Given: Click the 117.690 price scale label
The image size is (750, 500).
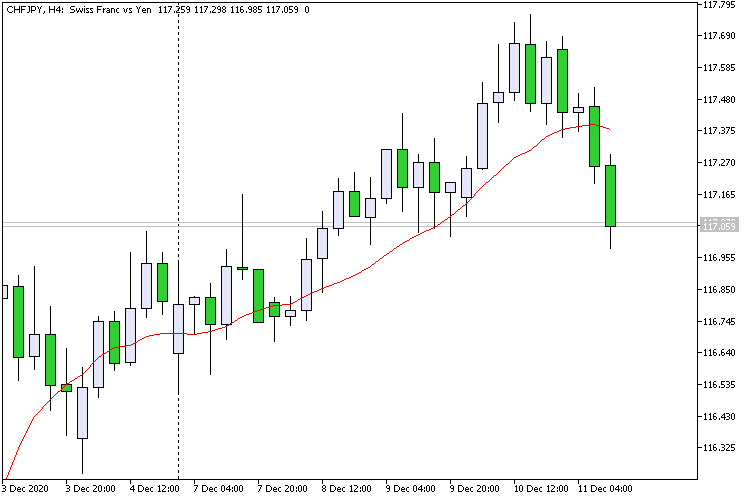Looking at the screenshot, I should 719,36.
